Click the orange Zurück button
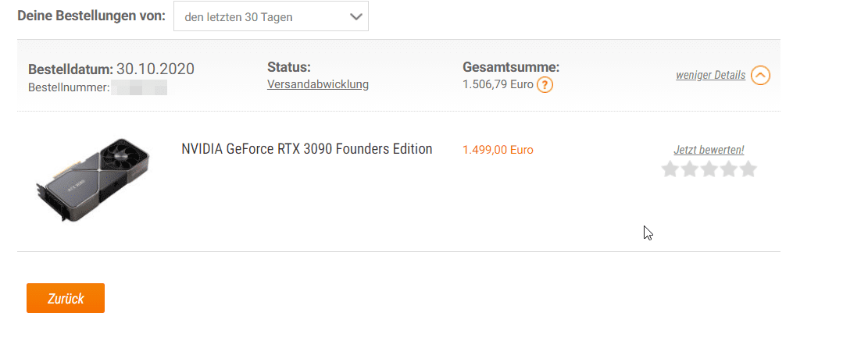The image size is (868, 348). [66, 298]
